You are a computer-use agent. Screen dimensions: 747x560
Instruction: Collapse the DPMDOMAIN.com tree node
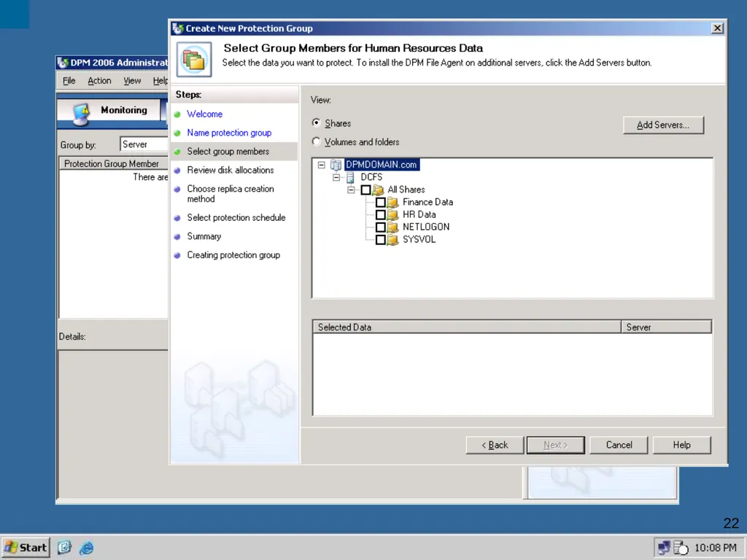[x=322, y=165]
